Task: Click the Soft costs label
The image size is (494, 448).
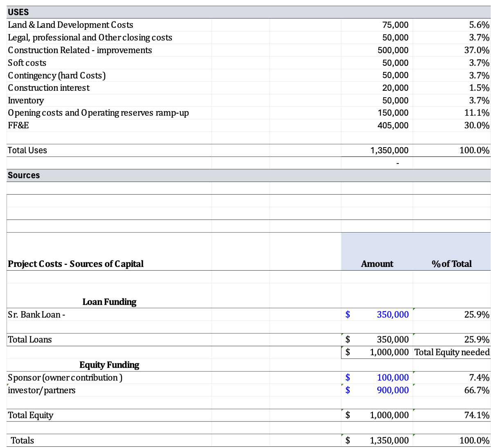Action: (x=27, y=63)
